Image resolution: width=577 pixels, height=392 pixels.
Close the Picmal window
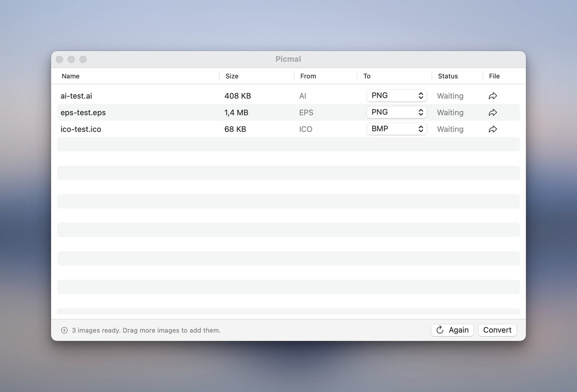(60, 59)
